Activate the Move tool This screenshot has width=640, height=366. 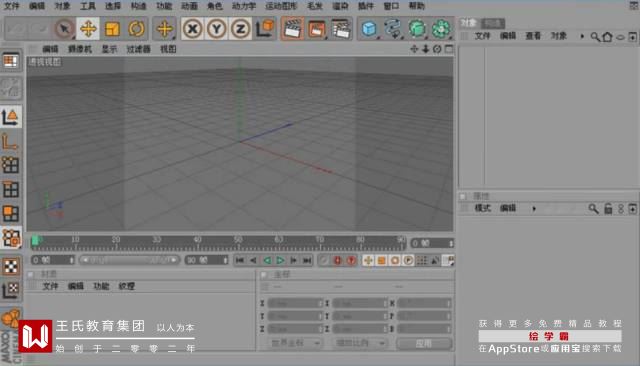[x=88, y=29]
